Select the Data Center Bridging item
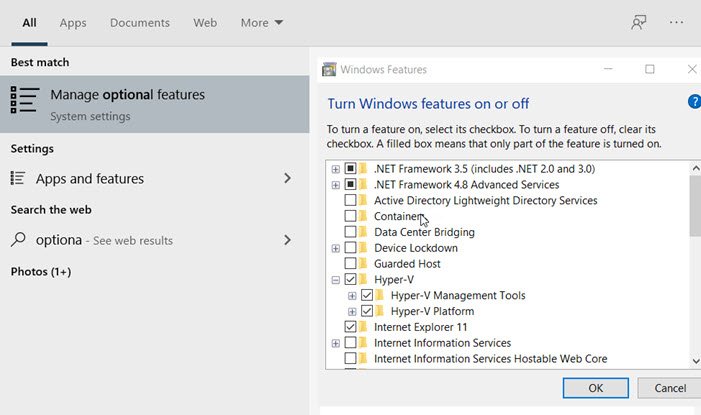The image size is (701, 415). [424, 232]
